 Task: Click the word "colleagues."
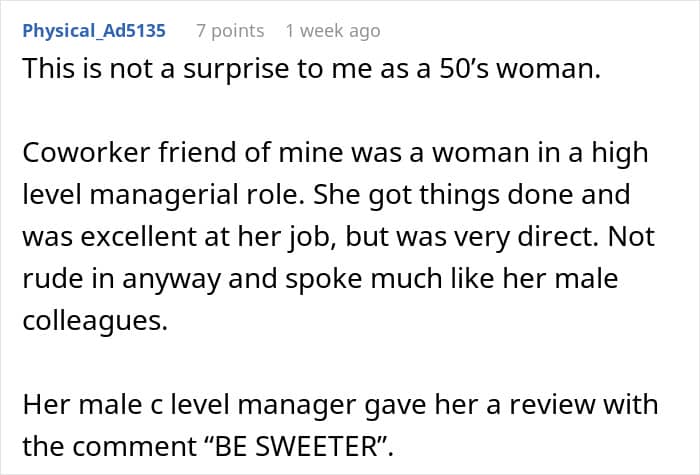(x=95, y=321)
